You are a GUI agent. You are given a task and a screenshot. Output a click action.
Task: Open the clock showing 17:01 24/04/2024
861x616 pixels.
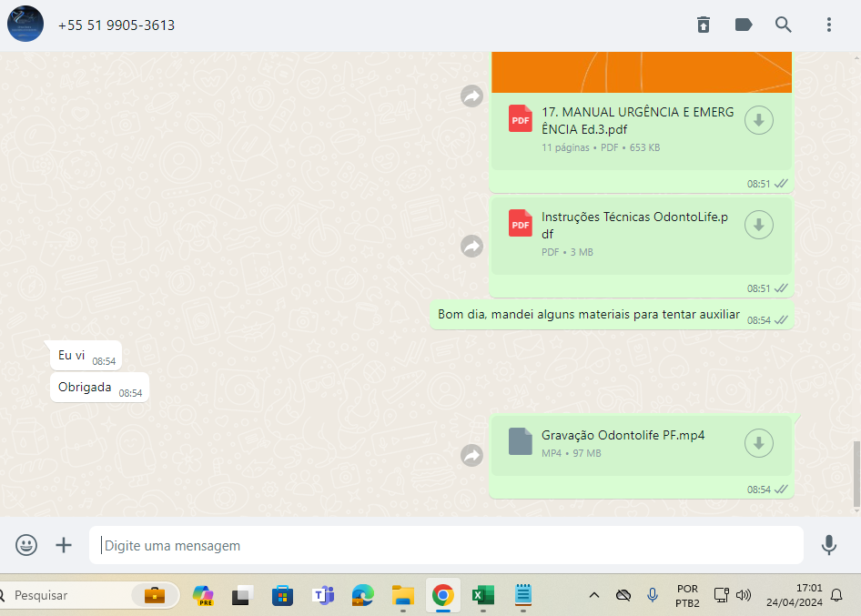[x=794, y=595]
